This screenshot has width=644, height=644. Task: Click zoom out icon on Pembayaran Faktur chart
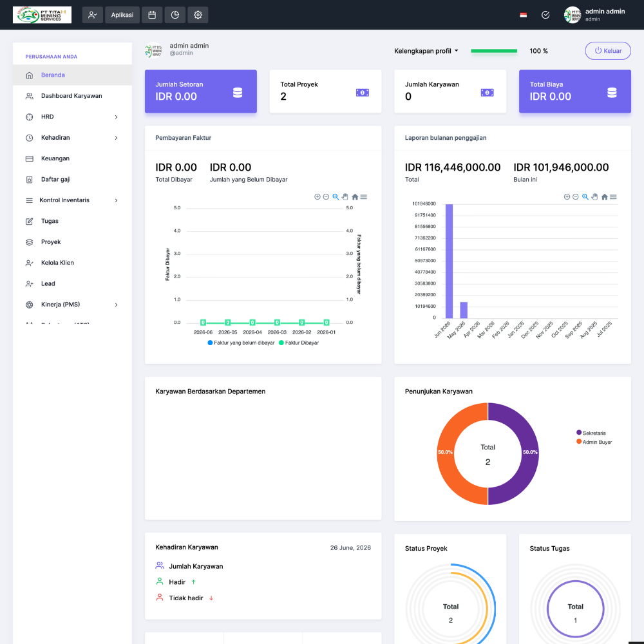pos(326,196)
